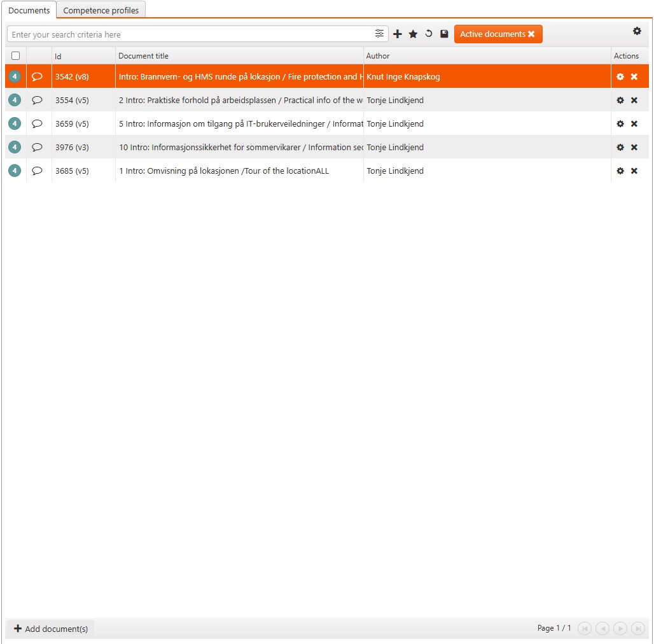This screenshot has width=654, height=644.
Task: Open the advanced search filter options
Action: 380,34
